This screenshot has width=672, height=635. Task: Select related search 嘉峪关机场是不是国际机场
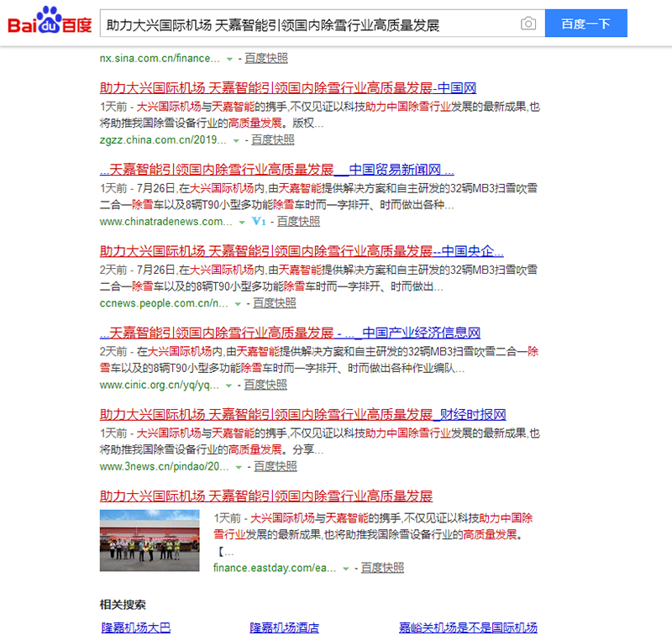[x=467, y=627]
